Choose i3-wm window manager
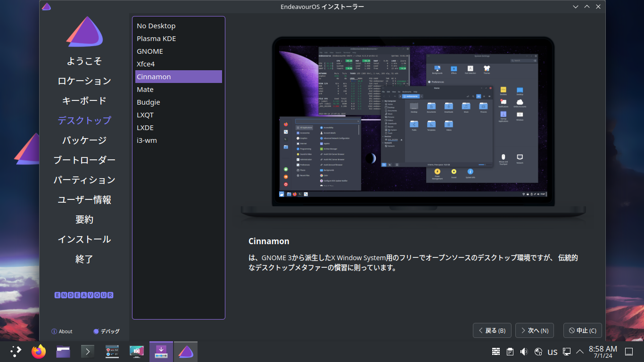 [179, 140]
